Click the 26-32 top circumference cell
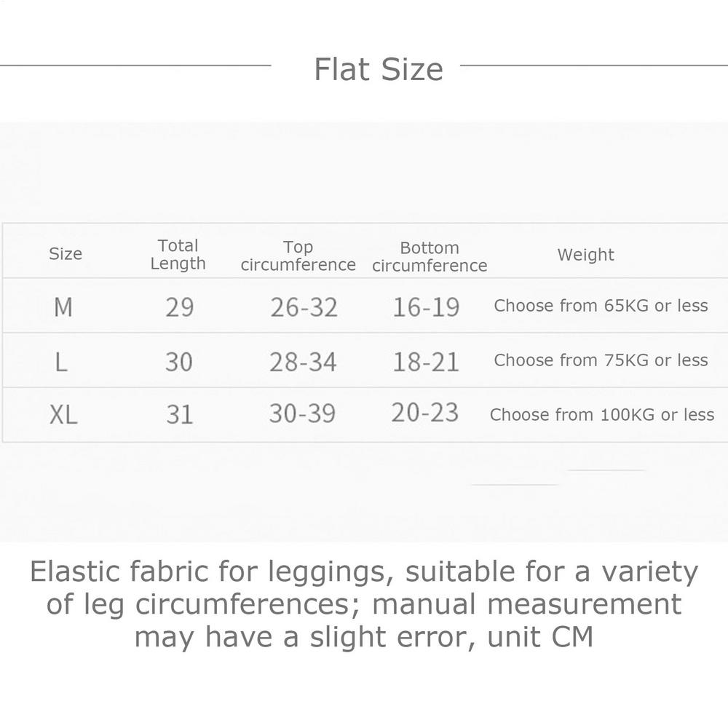The height and width of the screenshot is (728, 728). [304, 307]
